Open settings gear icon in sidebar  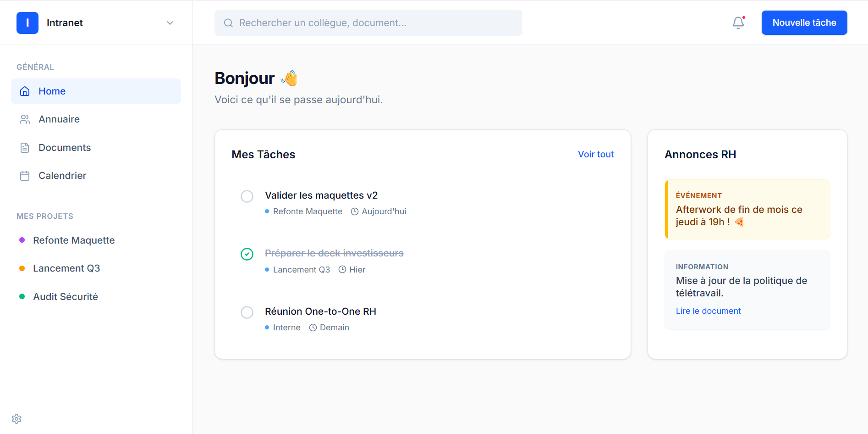pos(16,419)
